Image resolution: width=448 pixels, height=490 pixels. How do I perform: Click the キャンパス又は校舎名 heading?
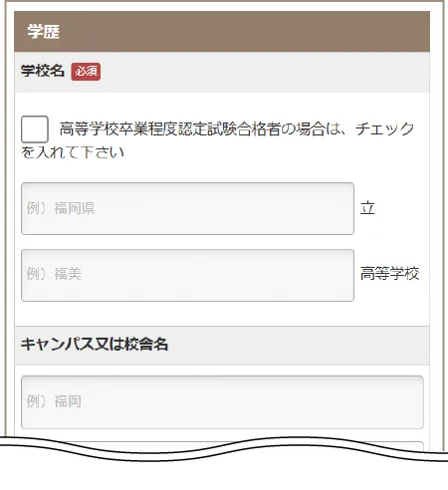click(95, 345)
